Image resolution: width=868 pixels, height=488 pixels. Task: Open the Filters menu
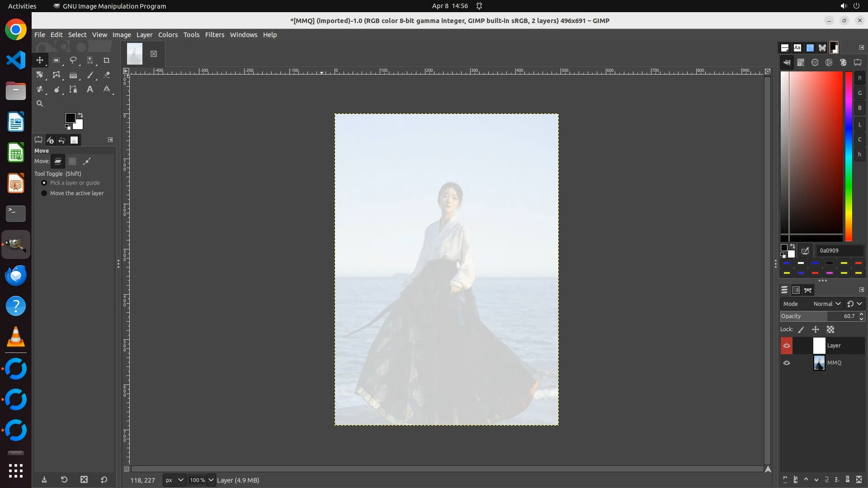[x=214, y=35]
